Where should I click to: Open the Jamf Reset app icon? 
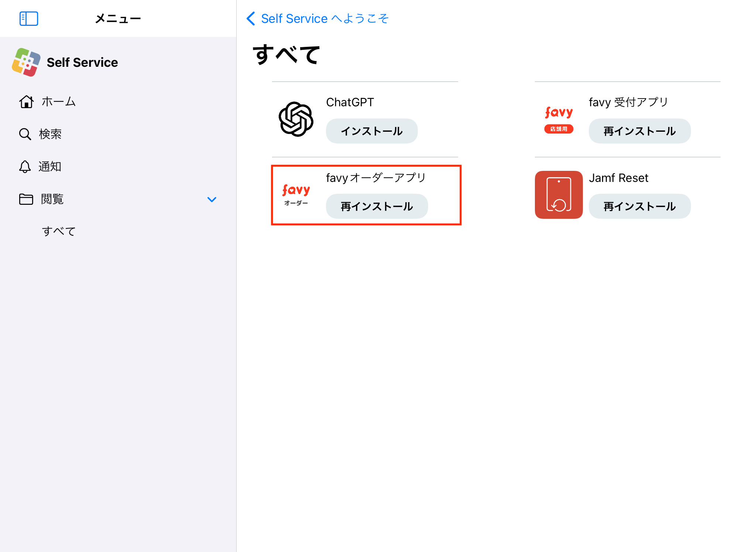coord(559,195)
